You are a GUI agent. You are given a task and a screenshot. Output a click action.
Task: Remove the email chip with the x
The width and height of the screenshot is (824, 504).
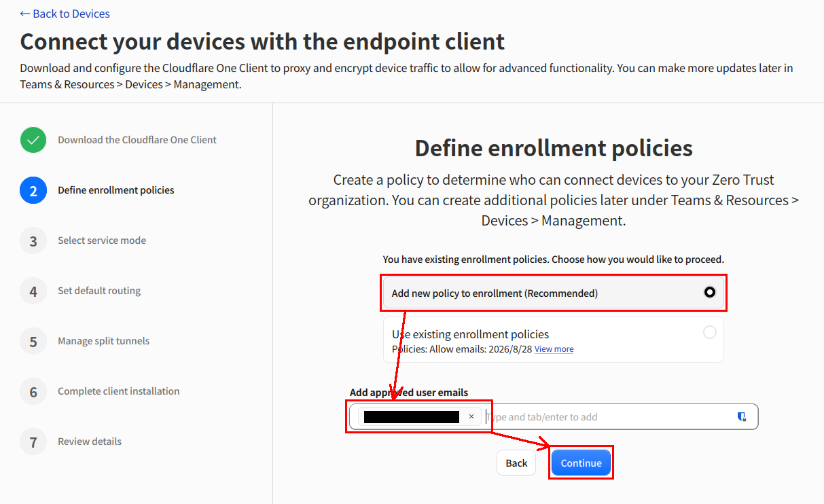471,417
